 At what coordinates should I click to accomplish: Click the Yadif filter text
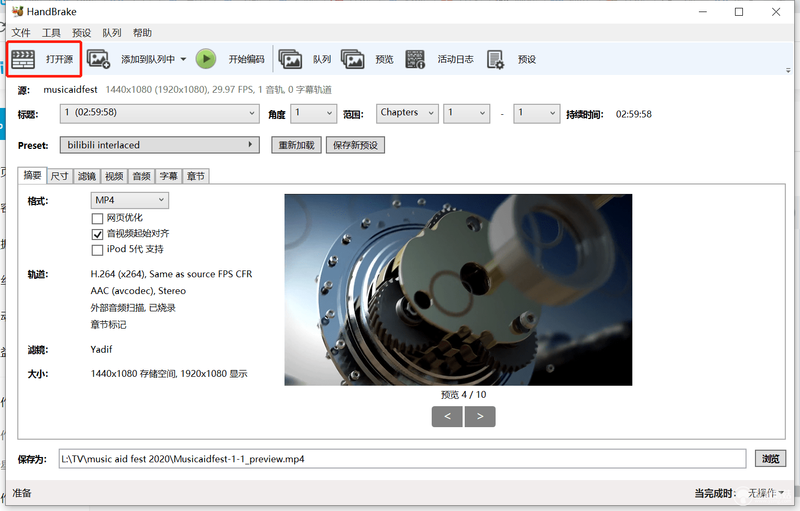[x=101, y=349]
